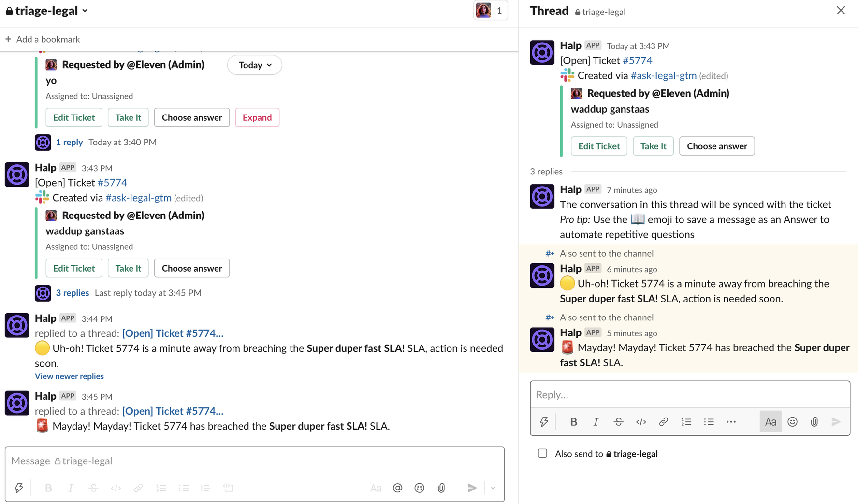Image resolution: width=858 pixels, height=504 pixels.
Task: Open emoji picker in thread reply box
Action: [792, 422]
